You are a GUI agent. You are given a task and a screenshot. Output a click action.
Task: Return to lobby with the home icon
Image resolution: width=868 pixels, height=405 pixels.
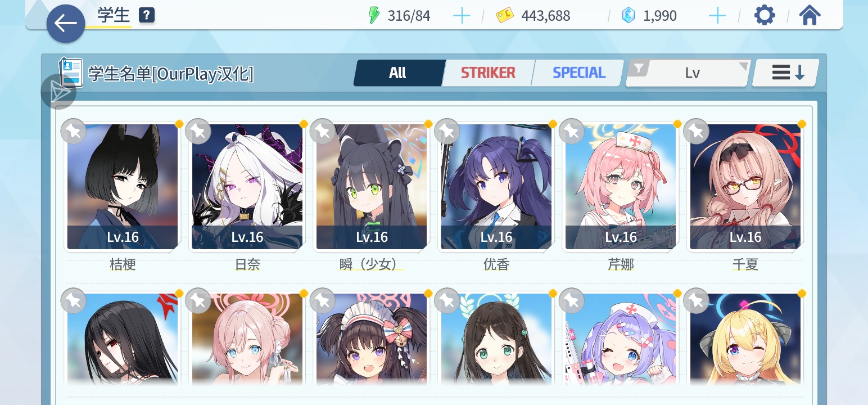pos(810,15)
